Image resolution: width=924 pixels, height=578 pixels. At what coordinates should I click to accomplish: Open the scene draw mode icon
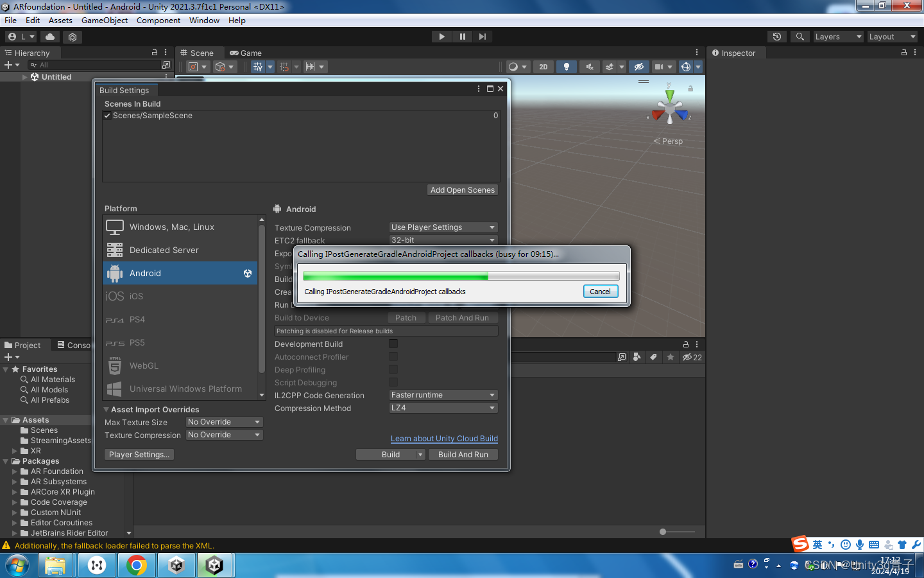click(517, 67)
